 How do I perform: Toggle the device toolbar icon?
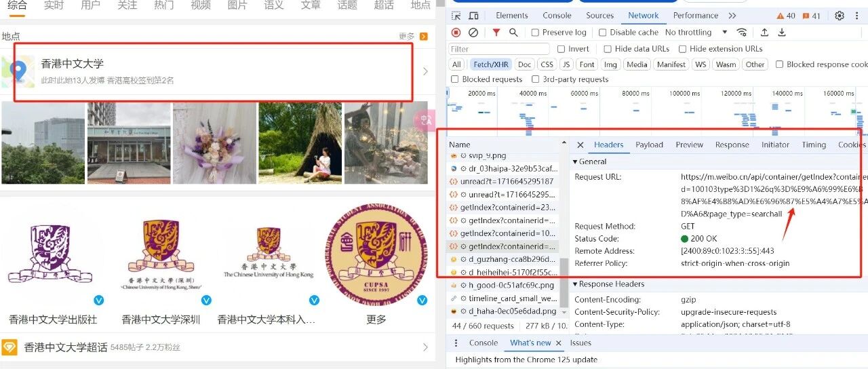473,16
